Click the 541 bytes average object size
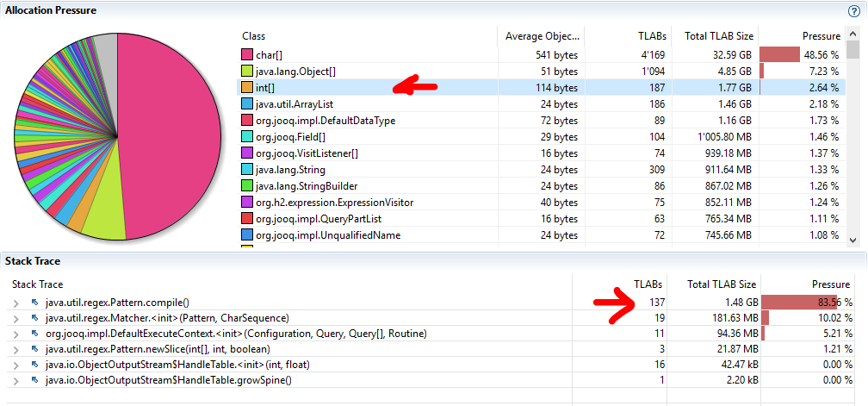This screenshot has width=868, height=406. (557, 55)
